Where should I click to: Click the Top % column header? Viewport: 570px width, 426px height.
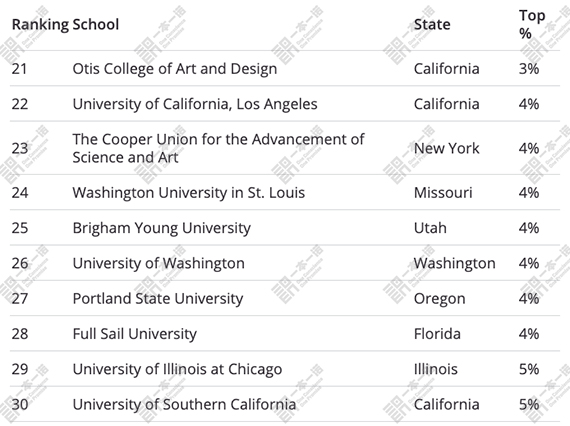click(x=532, y=24)
